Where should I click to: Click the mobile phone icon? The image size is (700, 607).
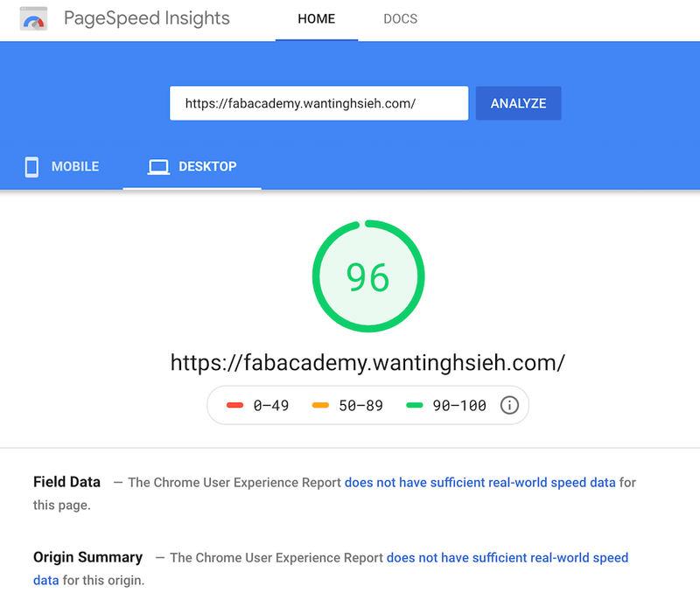point(31,167)
